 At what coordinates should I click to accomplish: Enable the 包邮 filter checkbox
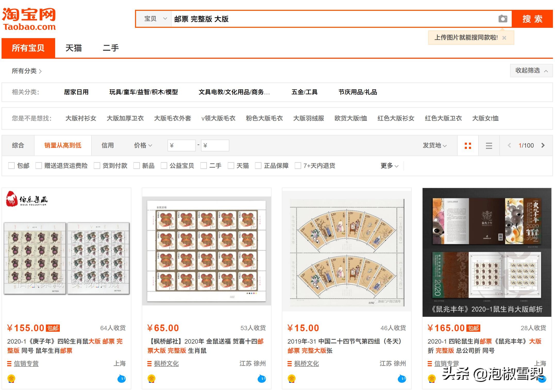click(x=11, y=166)
